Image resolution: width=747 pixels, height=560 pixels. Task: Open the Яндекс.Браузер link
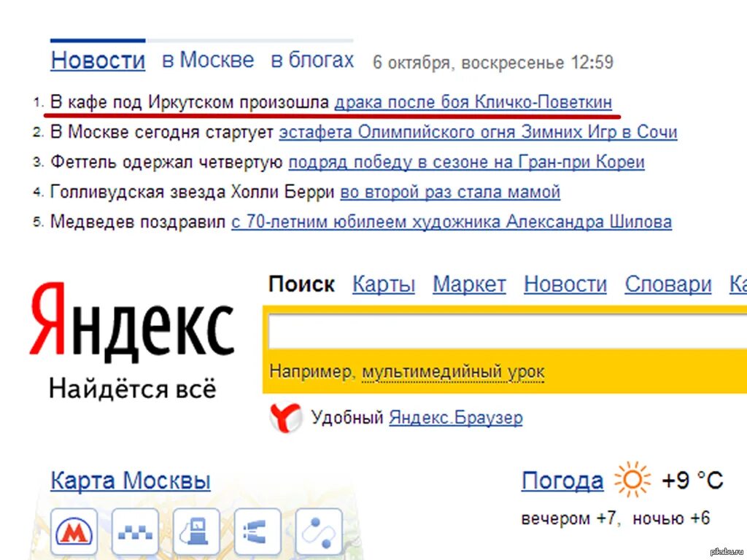[455, 418]
